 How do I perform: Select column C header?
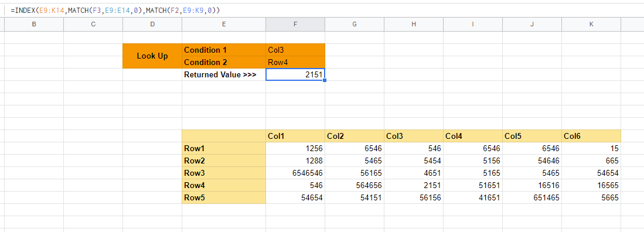(93, 24)
